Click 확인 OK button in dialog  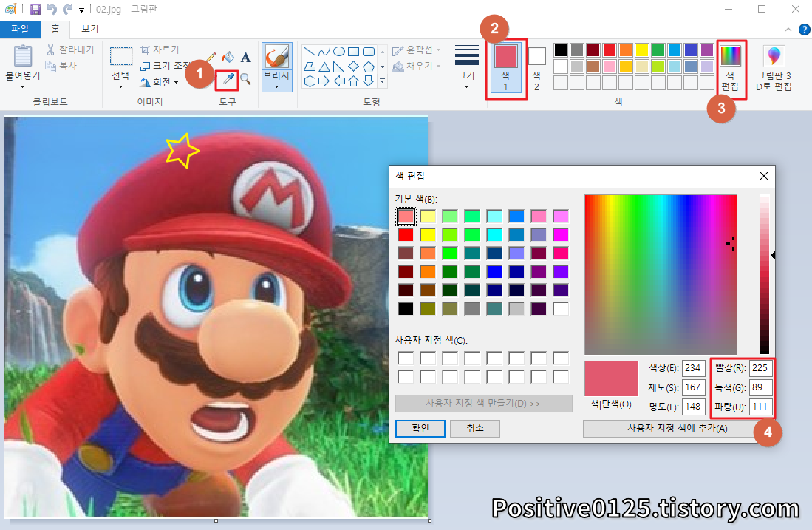pyautogui.click(x=420, y=429)
